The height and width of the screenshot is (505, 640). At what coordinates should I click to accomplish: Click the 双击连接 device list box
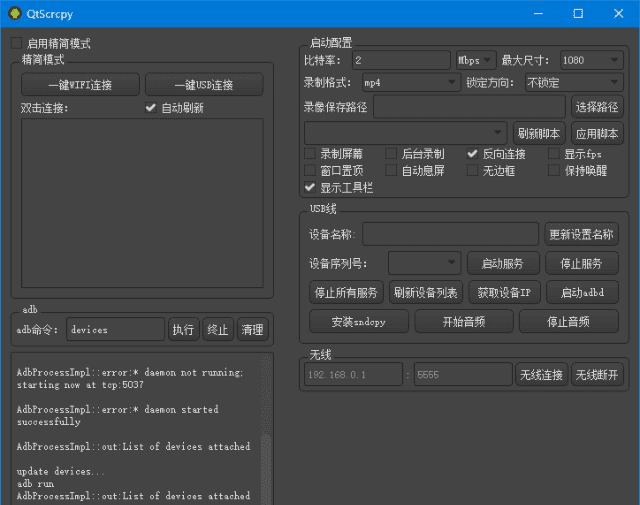pyautogui.click(x=142, y=203)
